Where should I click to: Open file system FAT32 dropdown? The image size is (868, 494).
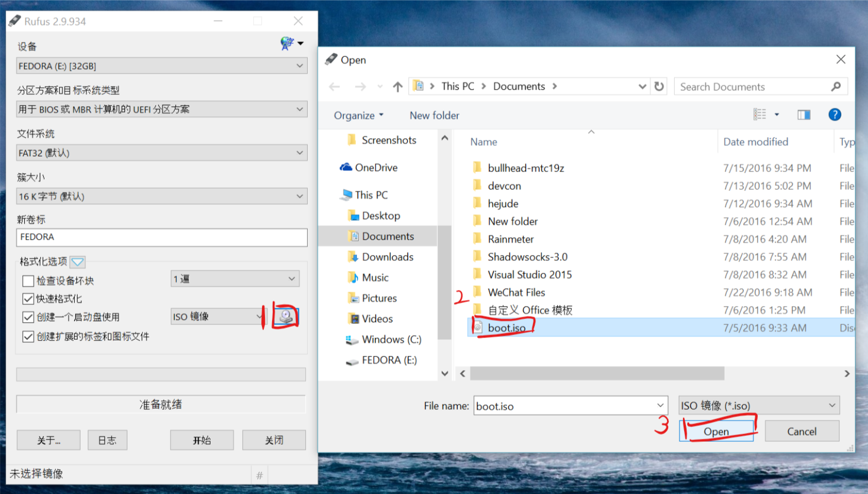(161, 152)
